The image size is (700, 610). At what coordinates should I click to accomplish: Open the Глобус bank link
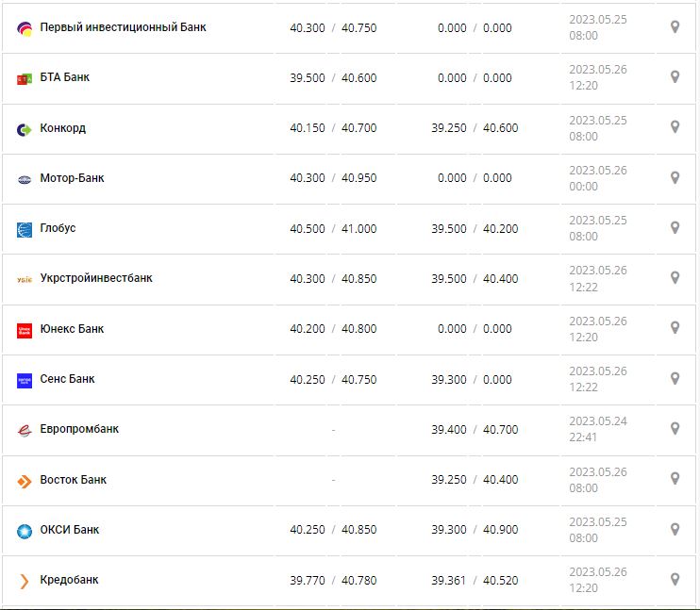58,228
